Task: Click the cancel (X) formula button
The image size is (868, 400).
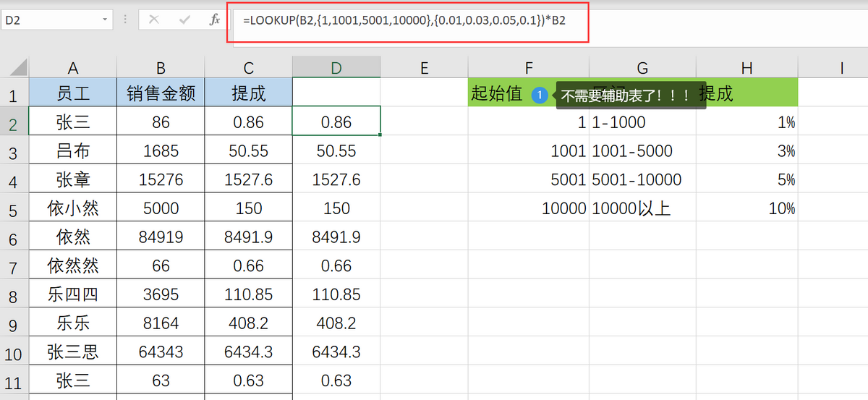Action: [153, 20]
